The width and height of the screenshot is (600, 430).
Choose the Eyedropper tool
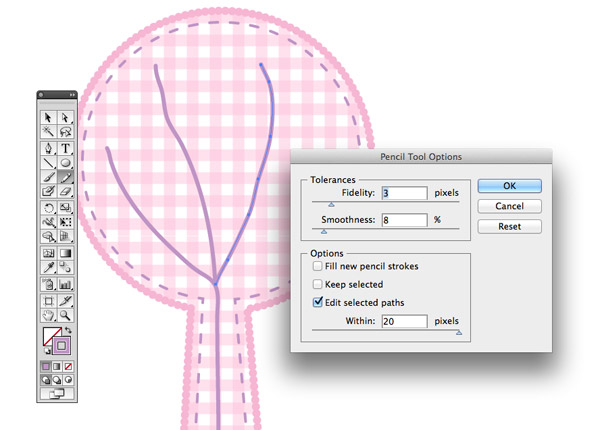[48, 267]
